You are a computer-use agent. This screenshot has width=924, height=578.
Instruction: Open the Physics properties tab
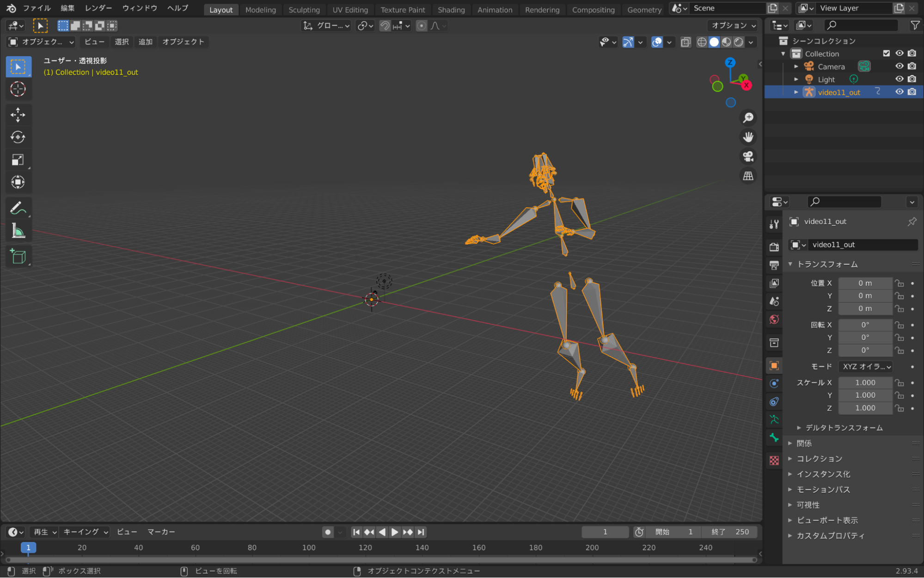(x=774, y=383)
